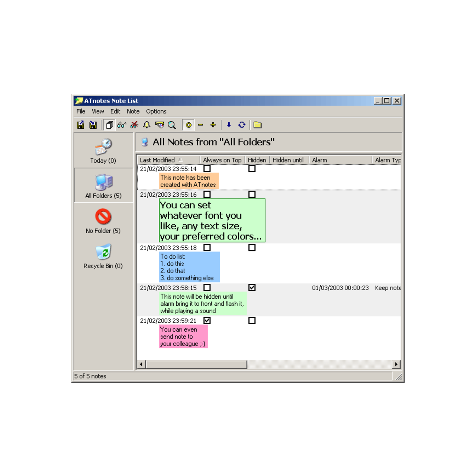Viewport: 476px width, 476px height.
Task: Click the Hidden column header
Action: pos(257,160)
